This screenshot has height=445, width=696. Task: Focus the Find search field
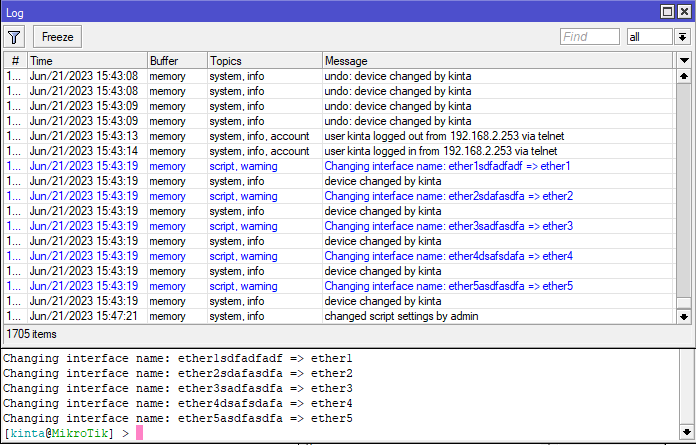click(589, 37)
